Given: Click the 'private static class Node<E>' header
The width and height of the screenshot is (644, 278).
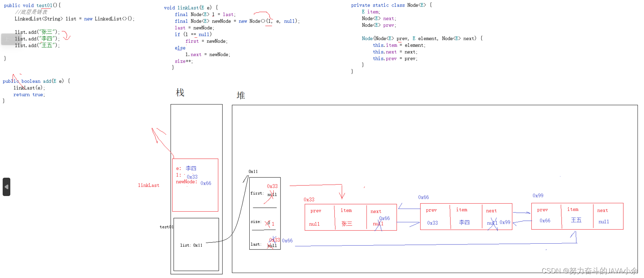Looking at the screenshot, I should pyautogui.click(x=391, y=5).
